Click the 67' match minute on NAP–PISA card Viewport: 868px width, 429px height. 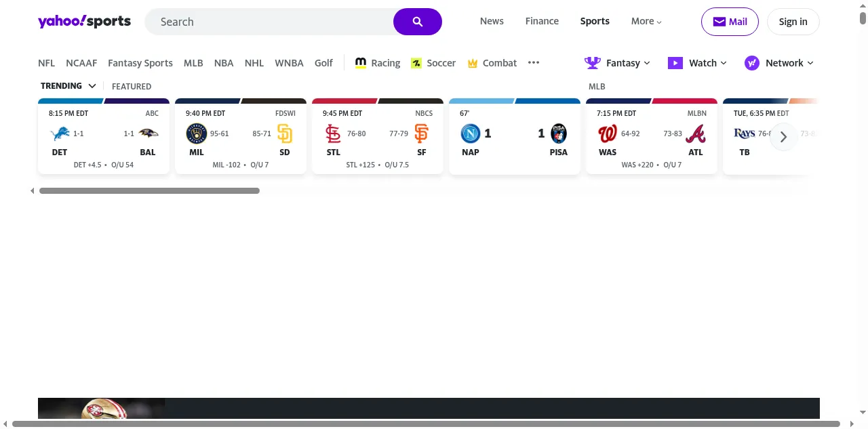pos(465,113)
